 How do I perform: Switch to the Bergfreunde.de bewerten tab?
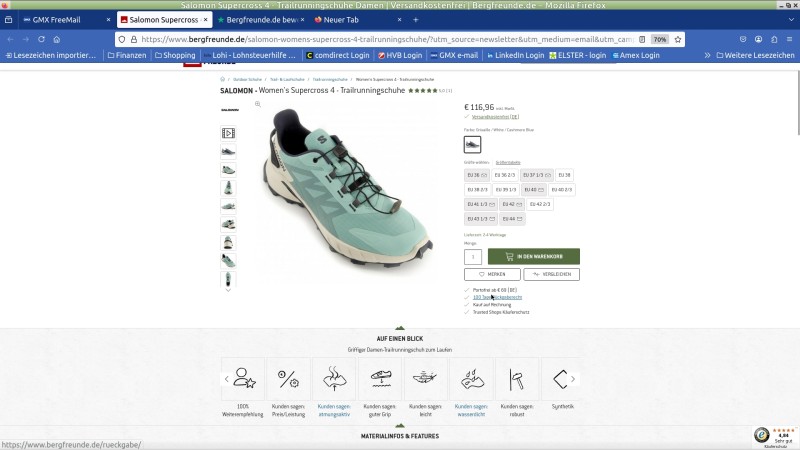pos(258,19)
